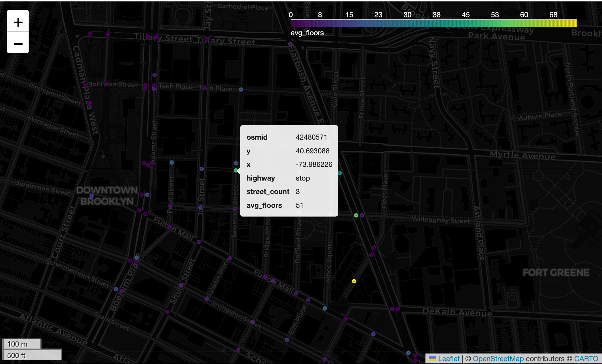602x364 pixels.
Task: Click the green node marker on Willoughby Street
Action: click(x=356, y=215)
